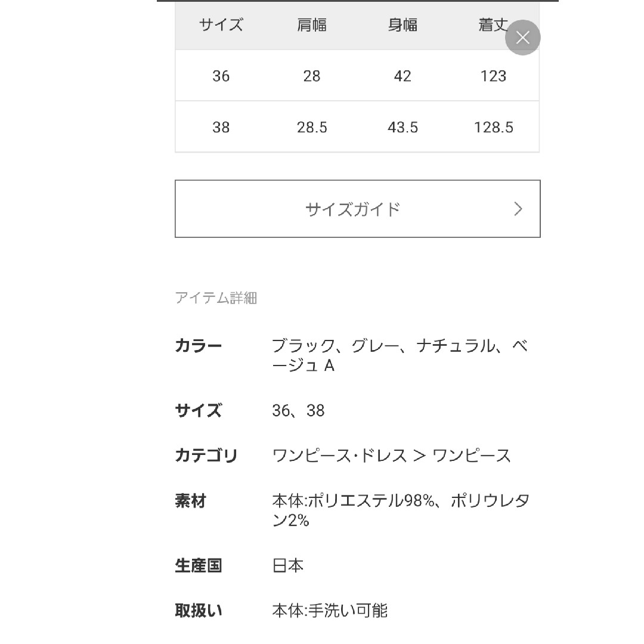This screenshot has height=644, width=644.
Task: Select the 肩幅 column header
Action: click(312, 25)
